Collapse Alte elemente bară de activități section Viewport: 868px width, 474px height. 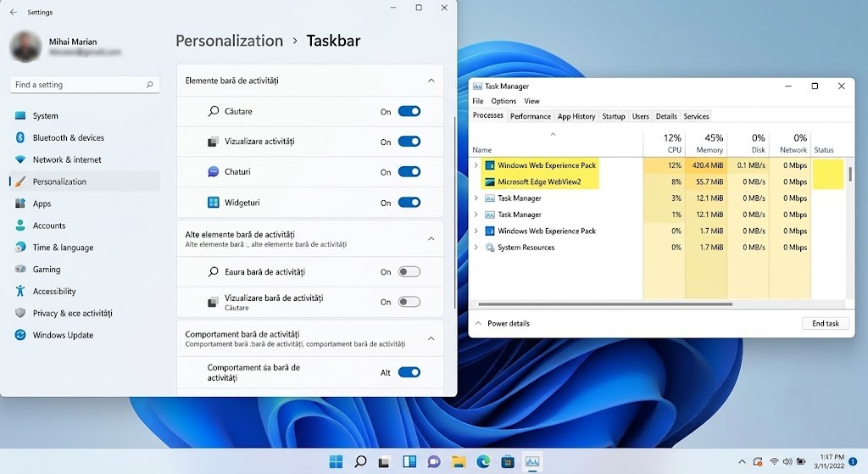tap(431, 238)
